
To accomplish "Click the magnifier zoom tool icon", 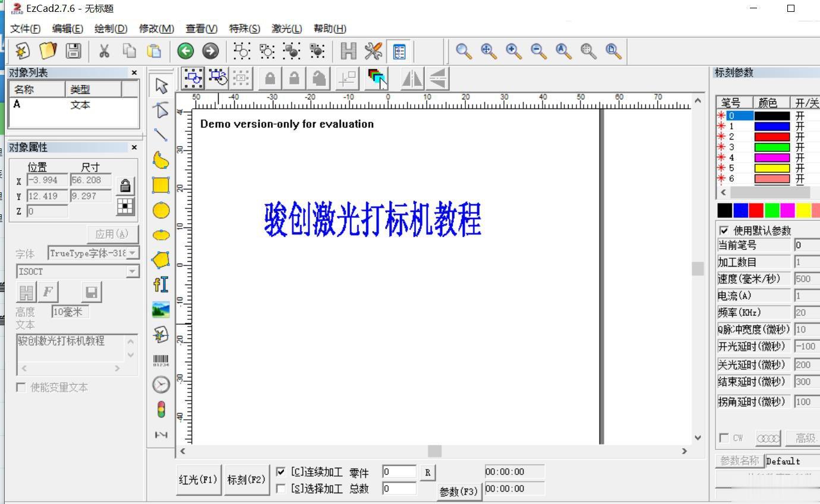I will coord(463,51).
